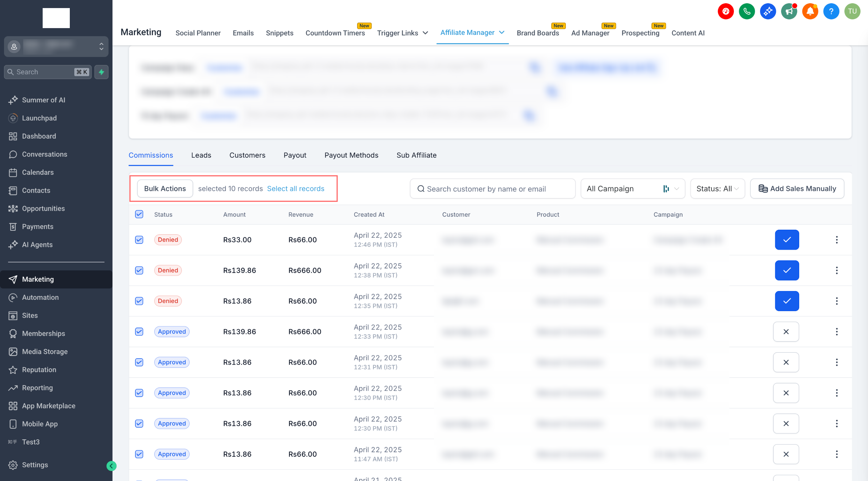This screenshot has height=481, width=868.
Task: Expand the Trigger Links menu chevron
Action: (x=425, y=33)
